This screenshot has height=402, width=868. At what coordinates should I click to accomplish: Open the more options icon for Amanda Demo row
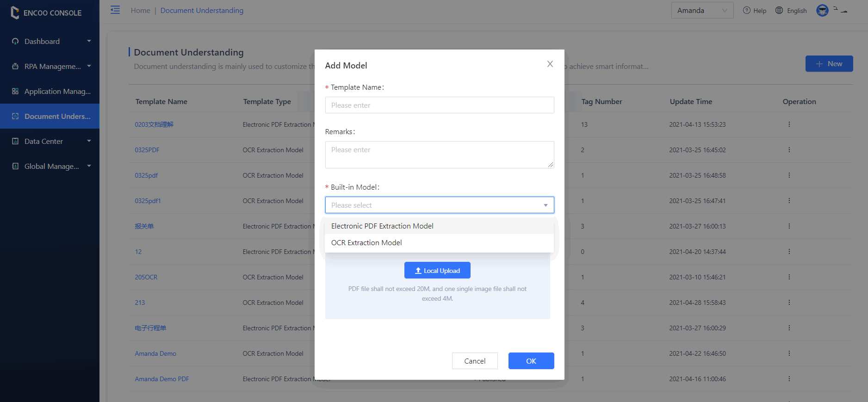click(789, 353)
